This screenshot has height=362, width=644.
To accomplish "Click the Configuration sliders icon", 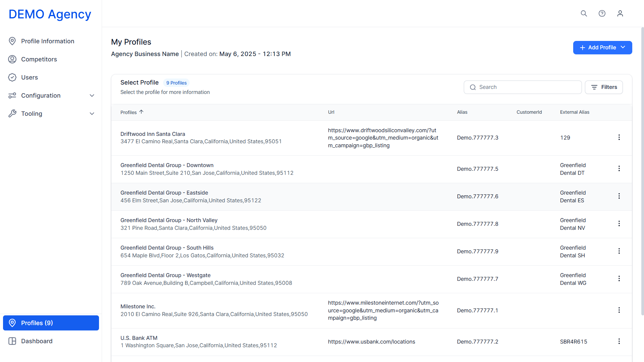I will pos(12,96).
